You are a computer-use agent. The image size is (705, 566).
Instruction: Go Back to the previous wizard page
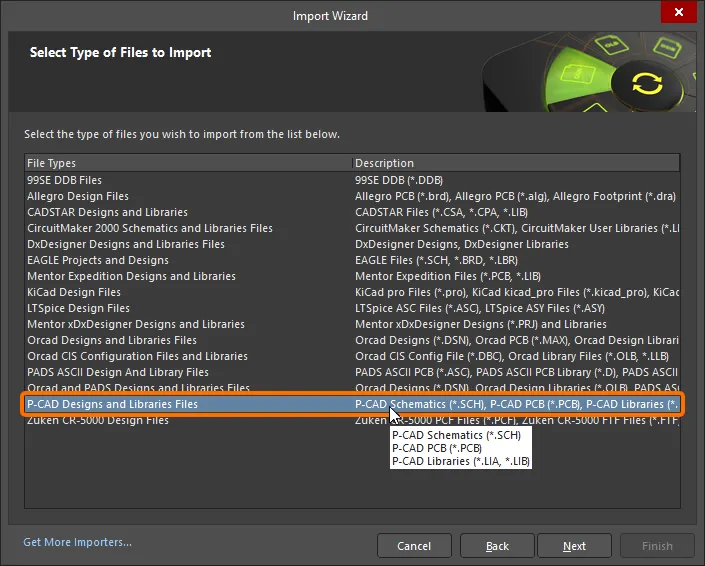point(497,546)
